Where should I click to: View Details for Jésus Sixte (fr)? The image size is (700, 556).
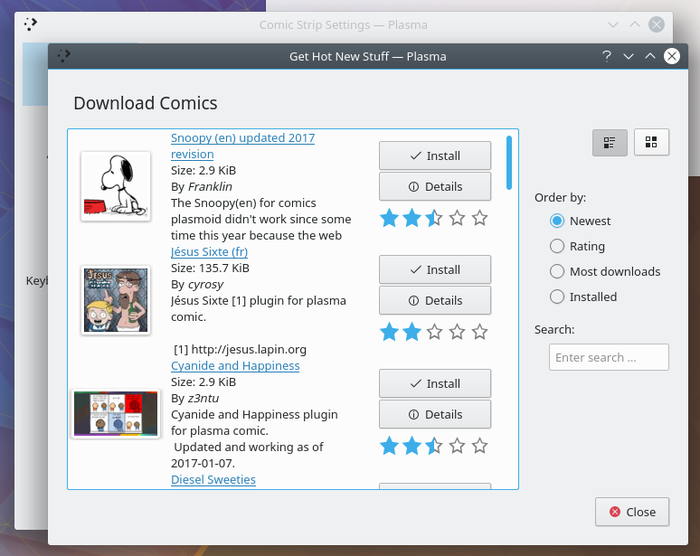[435, 300]
